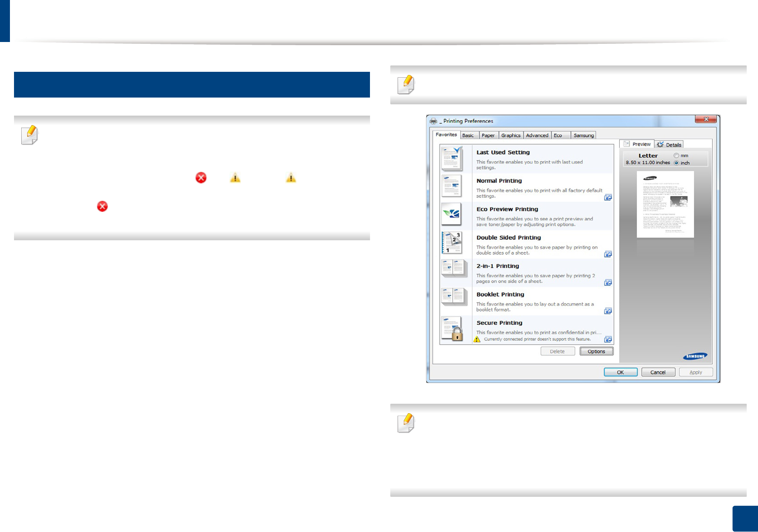This screenshot has height=532, width=758.
Task: Select the mm unit radio button
Action: click(x=676, y=156)
